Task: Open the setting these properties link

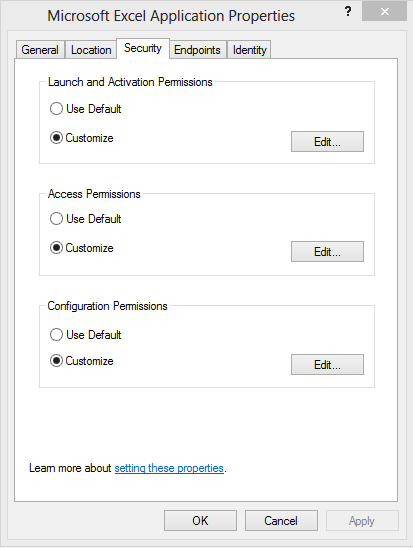Action: click(169, 468)
